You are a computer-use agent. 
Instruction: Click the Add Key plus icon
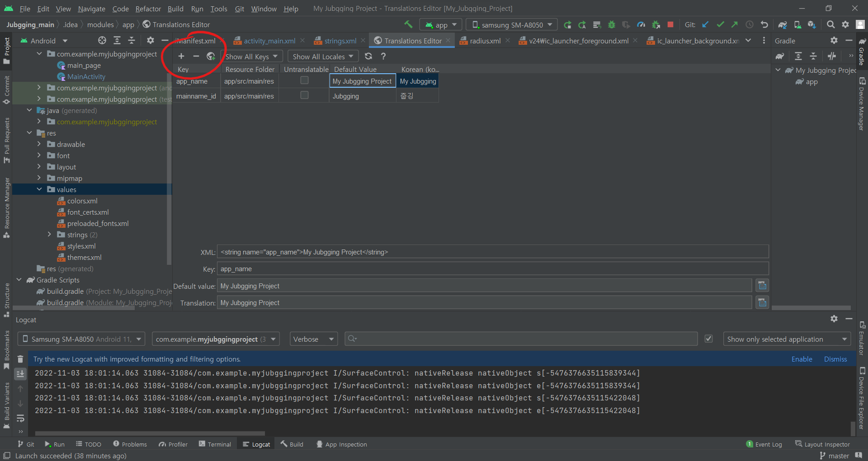[x=181, y=56]
